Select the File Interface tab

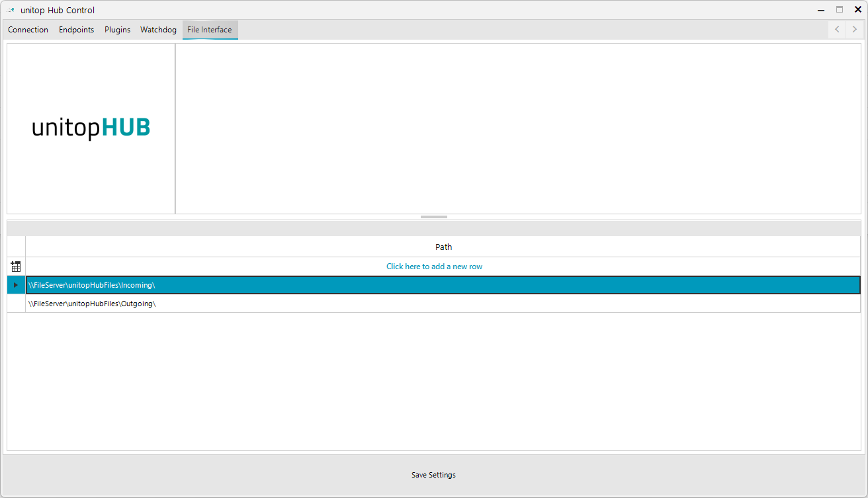[210, 30]
